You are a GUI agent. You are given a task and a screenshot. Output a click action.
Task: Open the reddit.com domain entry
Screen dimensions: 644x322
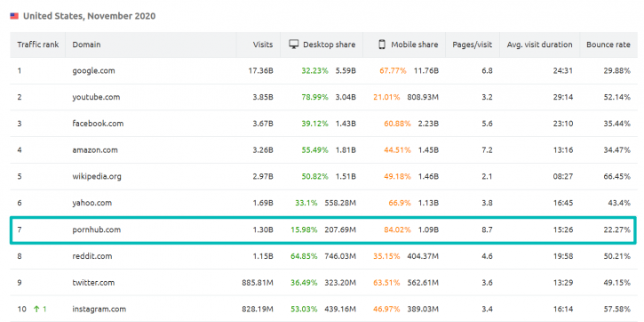(92, 256)
